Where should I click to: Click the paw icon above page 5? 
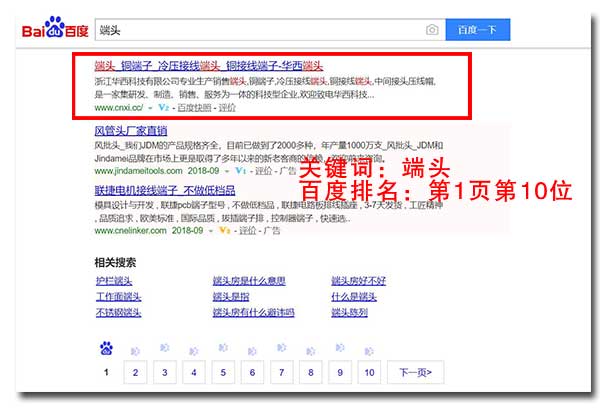pos(223,347)
